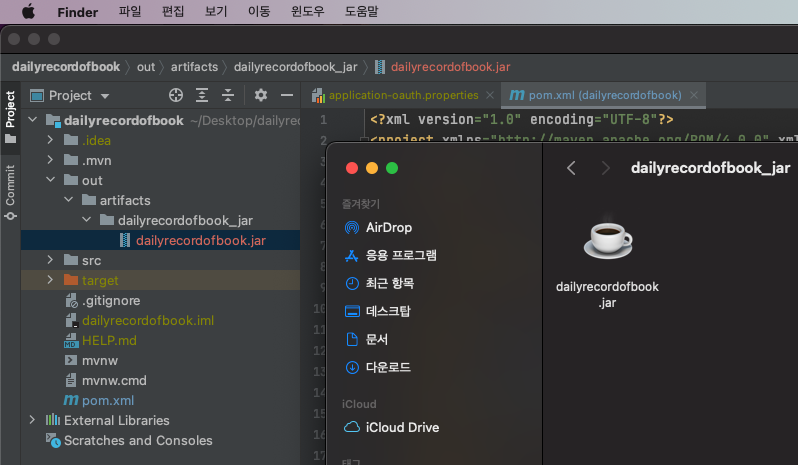Image resolution: width=798 pixels, height=465 pixels.
Task: Expand the src folder
Action: pos(50,260)
